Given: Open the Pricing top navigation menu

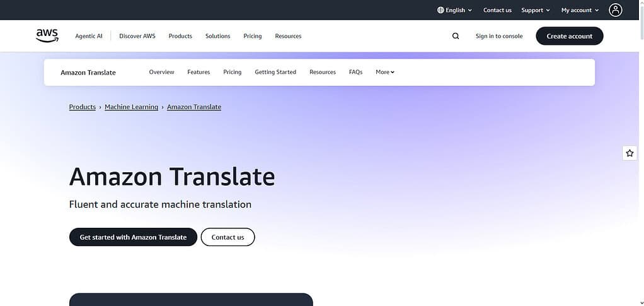Looking at the screenshot, I should coord(253,36).
